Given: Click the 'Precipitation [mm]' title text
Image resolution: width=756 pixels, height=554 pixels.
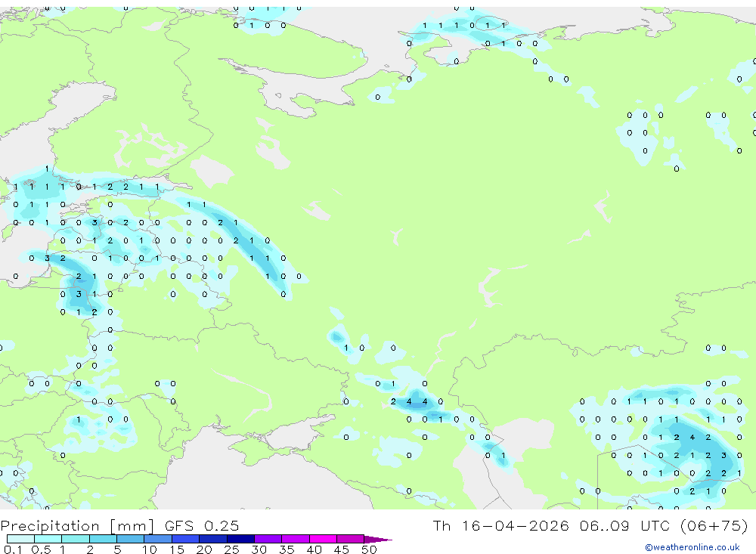Looking at the screenshot, I should 77,526.
